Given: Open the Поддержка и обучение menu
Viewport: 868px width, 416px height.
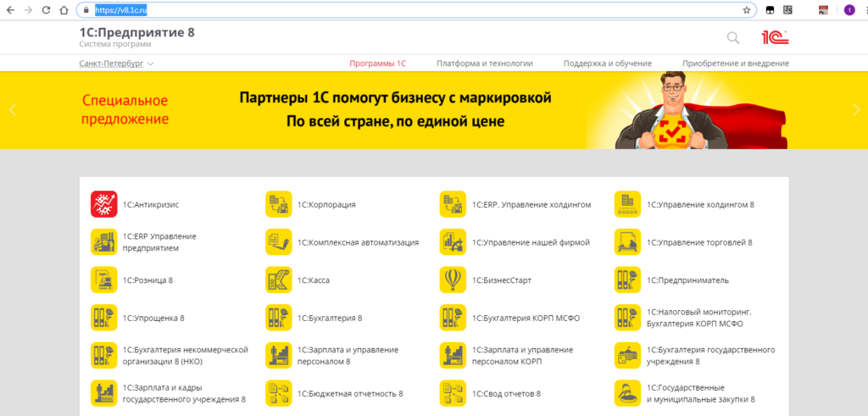Looking at the screenshot, I should (x=607, y=64).
